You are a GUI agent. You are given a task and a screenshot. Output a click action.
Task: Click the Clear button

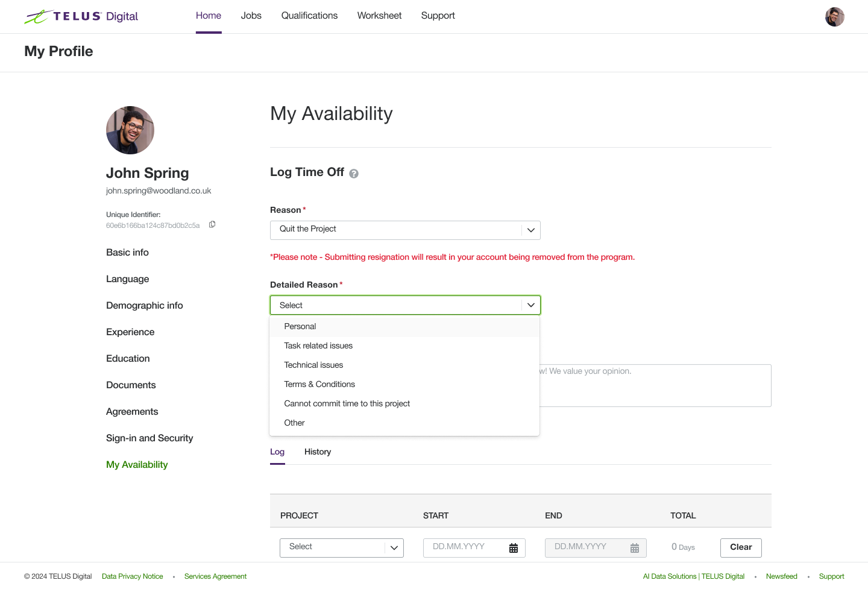[x=740, y=547]
